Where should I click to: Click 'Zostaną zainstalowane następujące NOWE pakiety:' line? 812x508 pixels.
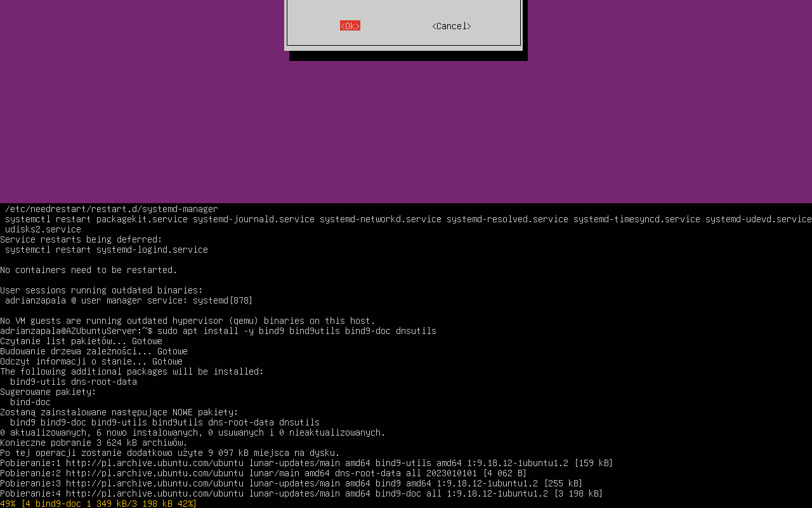[x=119, y=412]
